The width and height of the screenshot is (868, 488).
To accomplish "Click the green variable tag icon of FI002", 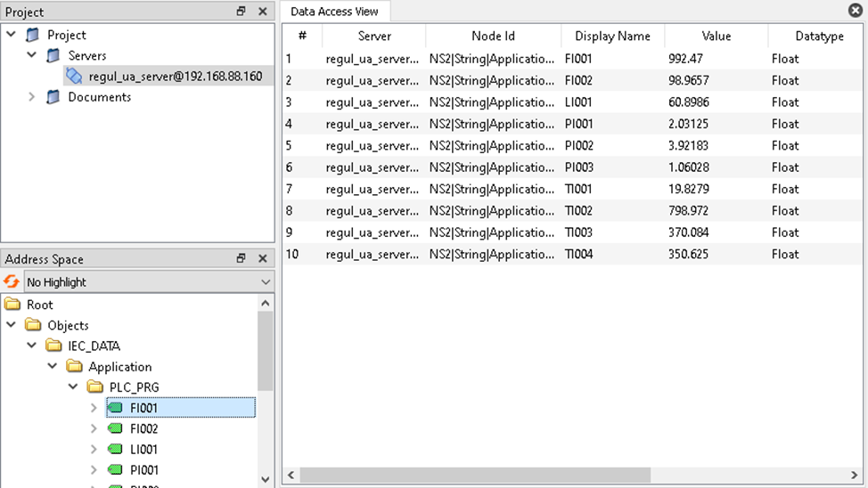I will (115, 428).
